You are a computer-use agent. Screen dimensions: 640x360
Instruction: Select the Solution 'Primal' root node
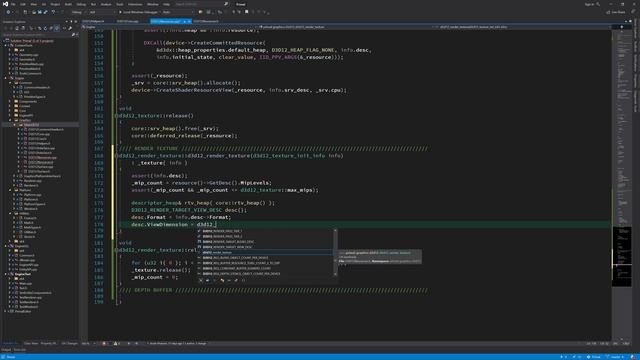pyautogui.click(x=33, y=41)
